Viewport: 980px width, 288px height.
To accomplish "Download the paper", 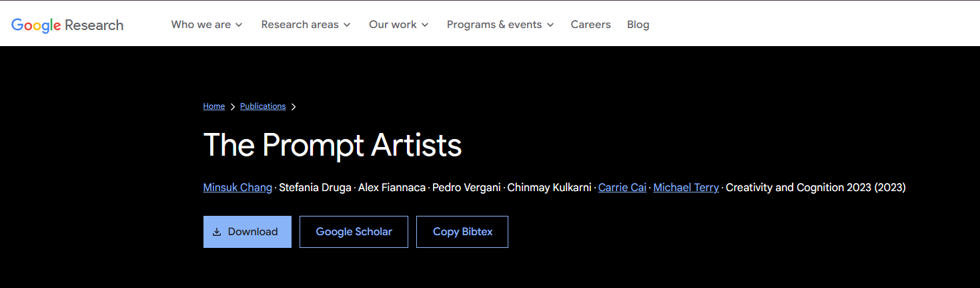I will [248, 232].
